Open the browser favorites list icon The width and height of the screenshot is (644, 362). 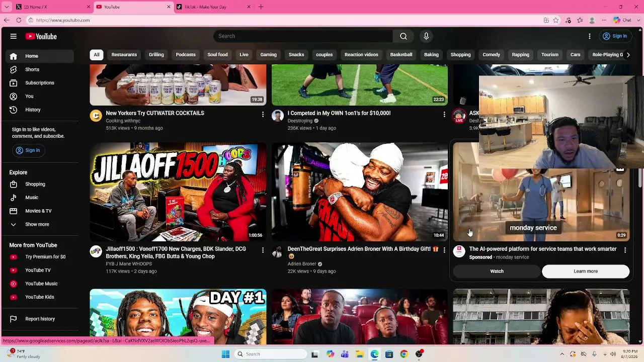pos(580,20)
